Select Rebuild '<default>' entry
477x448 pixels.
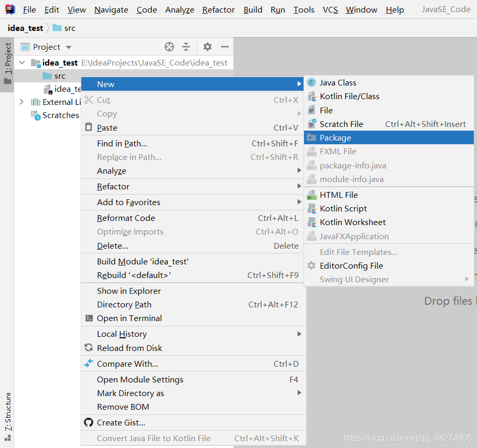pyautogui.click(x=192, y=275)
